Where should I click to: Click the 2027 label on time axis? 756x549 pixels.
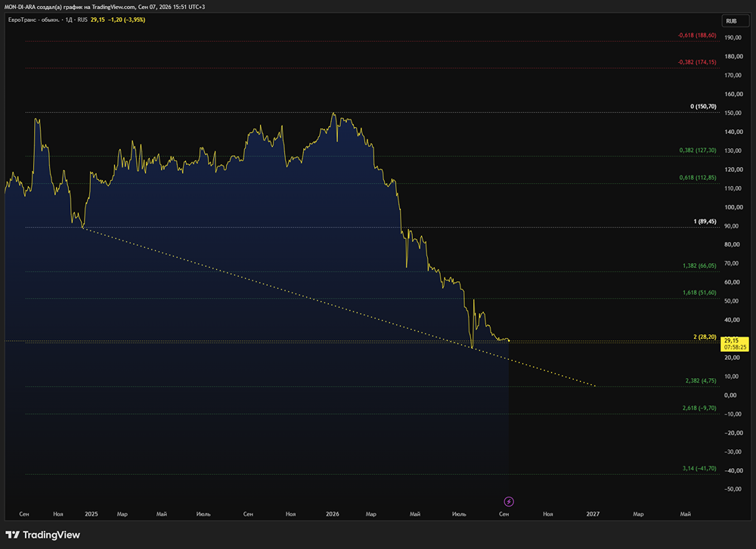coord(593,514)
